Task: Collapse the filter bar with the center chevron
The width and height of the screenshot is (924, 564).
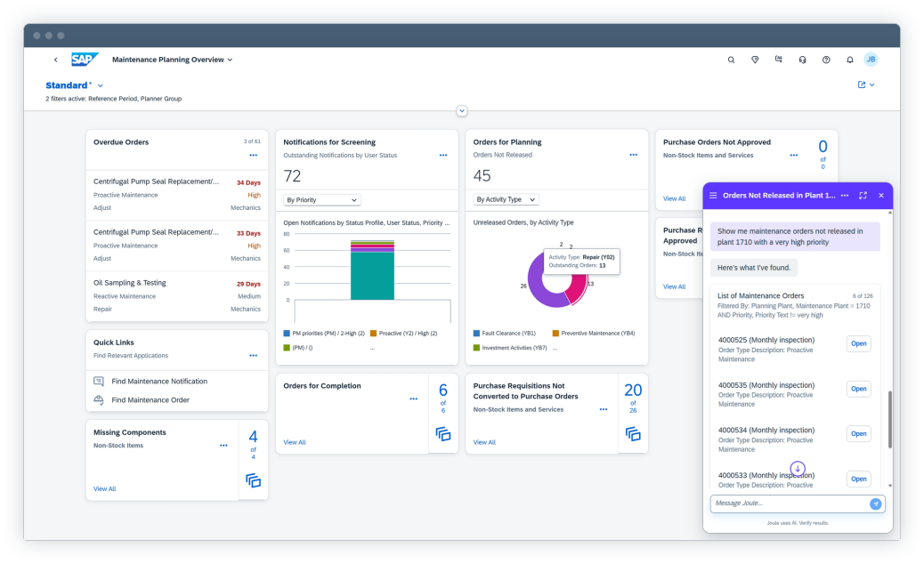Action: click(462, 110)
